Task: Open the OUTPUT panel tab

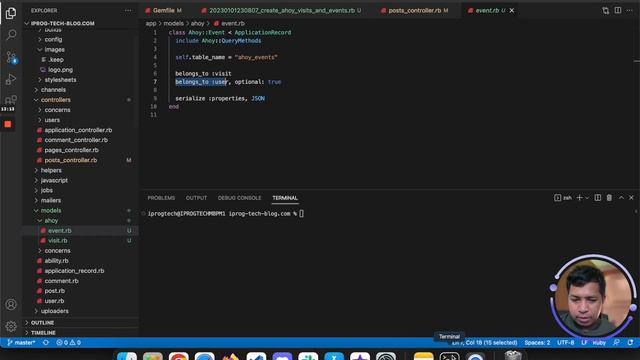Action: 196,198
